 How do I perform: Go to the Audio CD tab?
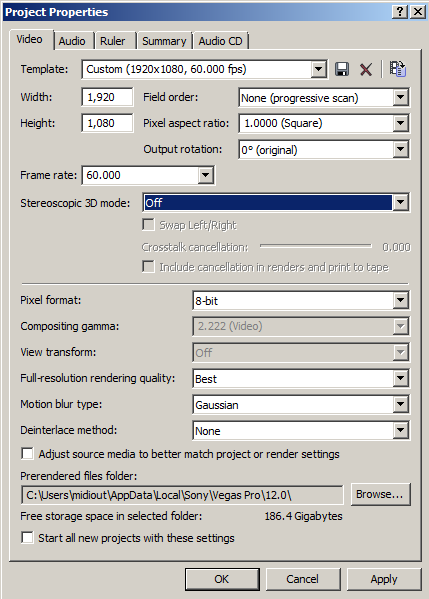220,41
